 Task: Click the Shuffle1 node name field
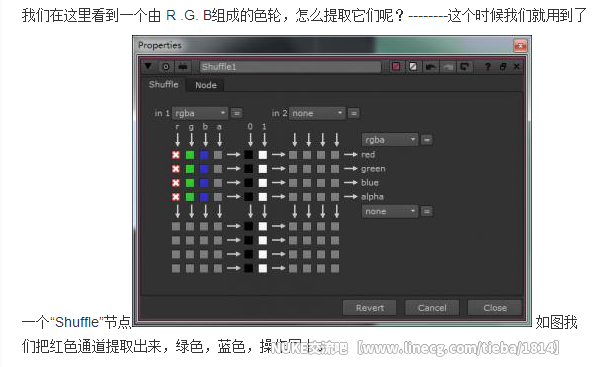pyautogui.click(x=290, y=67)
